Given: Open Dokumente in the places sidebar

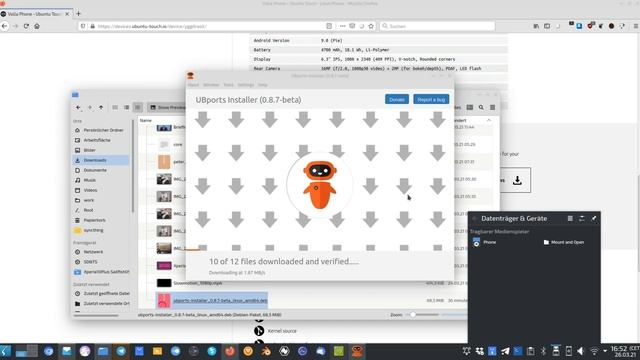Looking at the screenshot, I should click(x=101, y=170).
